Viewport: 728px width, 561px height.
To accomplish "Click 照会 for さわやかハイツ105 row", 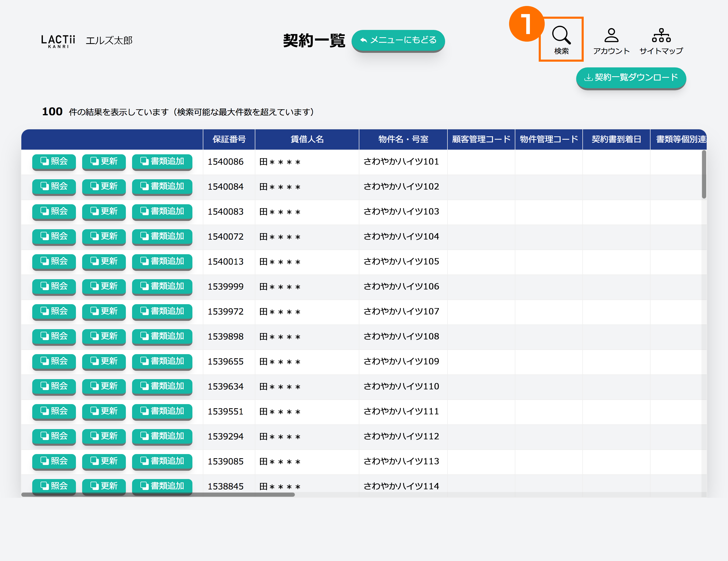I will (54, 262).
